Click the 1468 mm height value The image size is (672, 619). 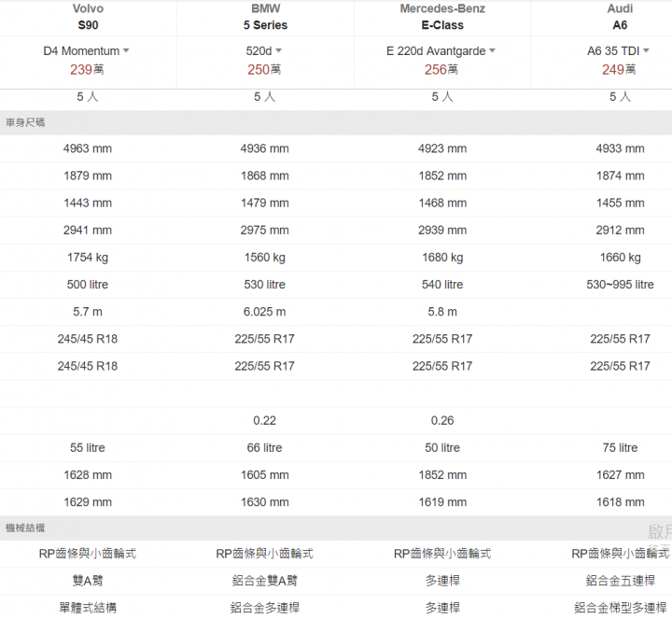pos(442,204)
